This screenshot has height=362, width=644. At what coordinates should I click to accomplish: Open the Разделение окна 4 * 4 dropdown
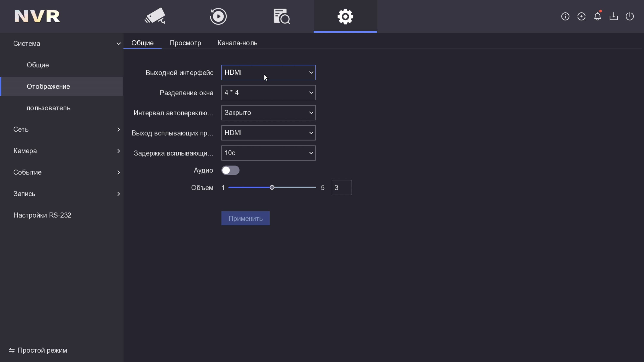point(268,93)
